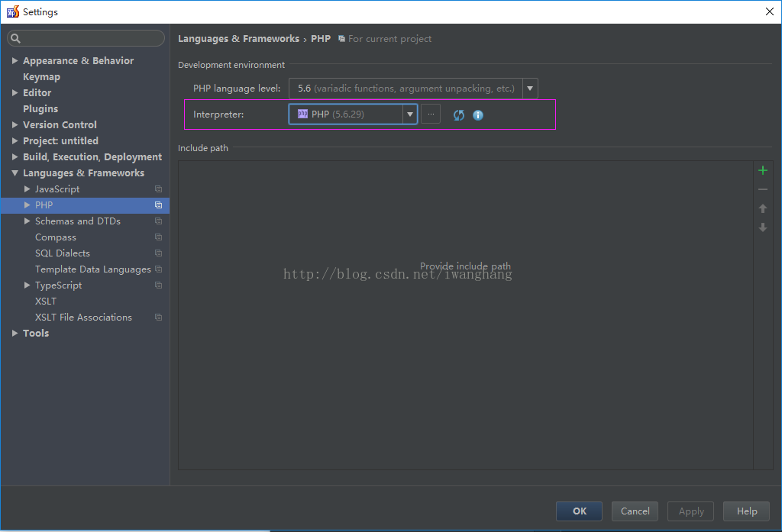
Task: Expand the TypeScript subtree arrow
Action: 27,285
